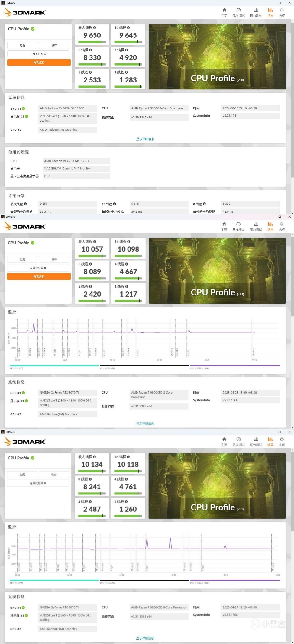
Task: Click info icon beside 8 线程 above 8 330
Action: pos(90,50)
